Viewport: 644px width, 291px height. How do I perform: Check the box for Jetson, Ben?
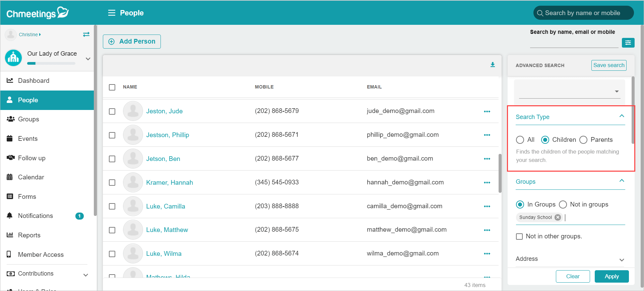coord(112,159)
